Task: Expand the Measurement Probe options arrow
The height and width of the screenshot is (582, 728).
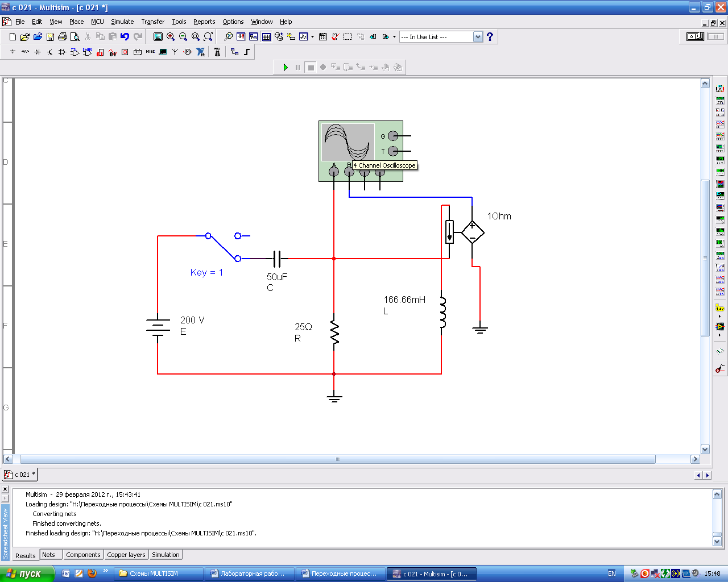Action: pos(720,317)
